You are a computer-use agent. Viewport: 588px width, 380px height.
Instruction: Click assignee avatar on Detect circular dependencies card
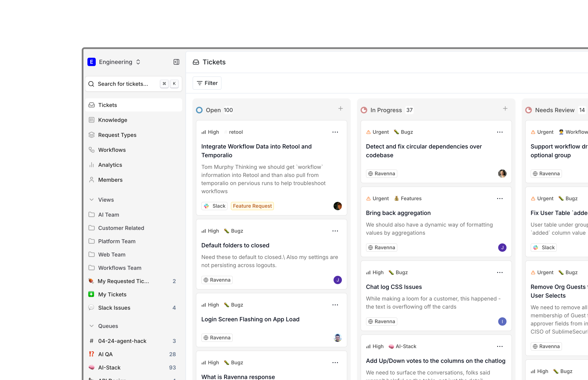click(502, 174)
